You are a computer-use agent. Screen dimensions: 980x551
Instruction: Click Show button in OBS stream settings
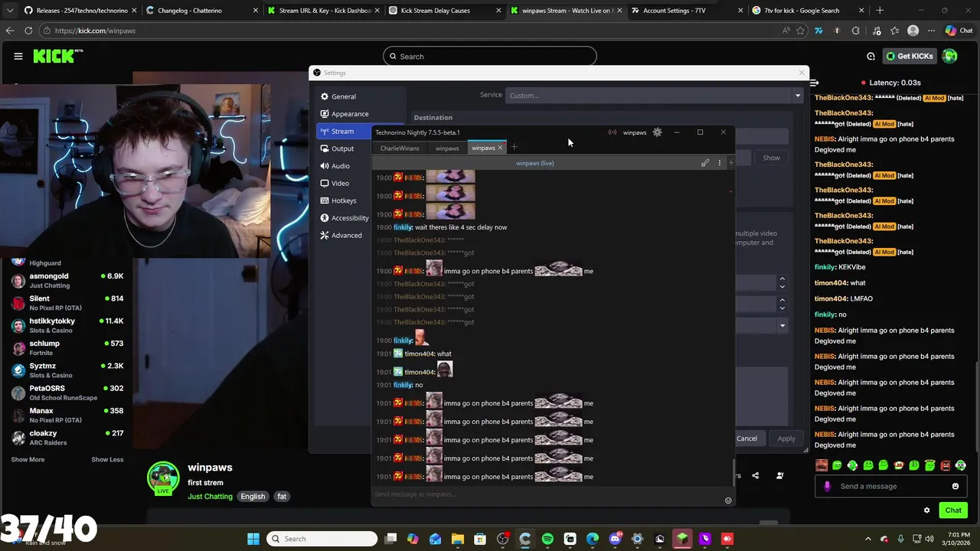coord(771,158)
